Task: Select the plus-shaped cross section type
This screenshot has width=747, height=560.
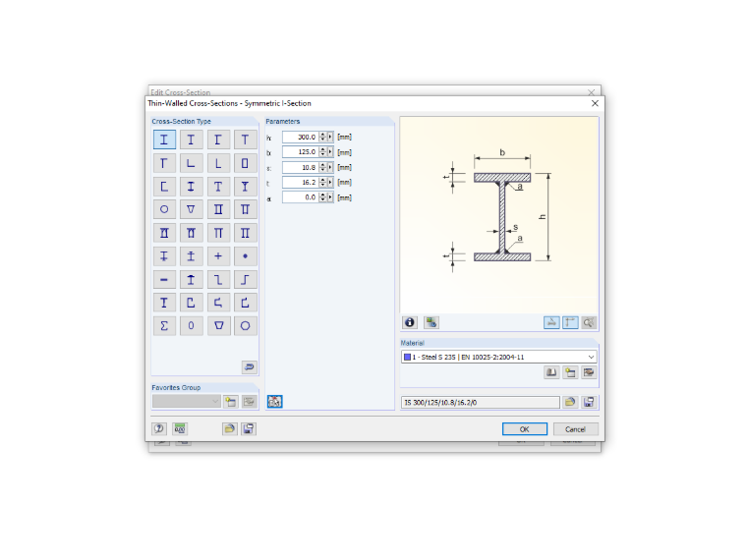Action: tap(218, 256)
